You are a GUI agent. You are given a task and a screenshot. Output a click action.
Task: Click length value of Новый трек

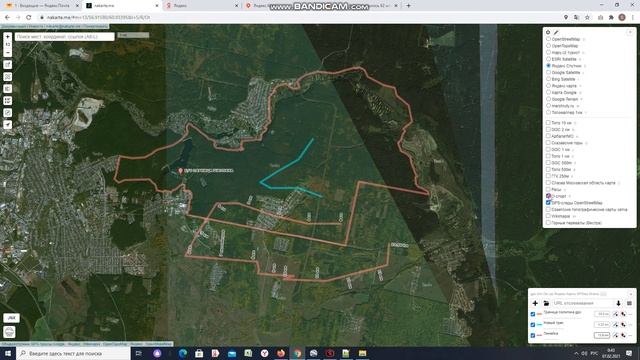click(x=602, y=324)
